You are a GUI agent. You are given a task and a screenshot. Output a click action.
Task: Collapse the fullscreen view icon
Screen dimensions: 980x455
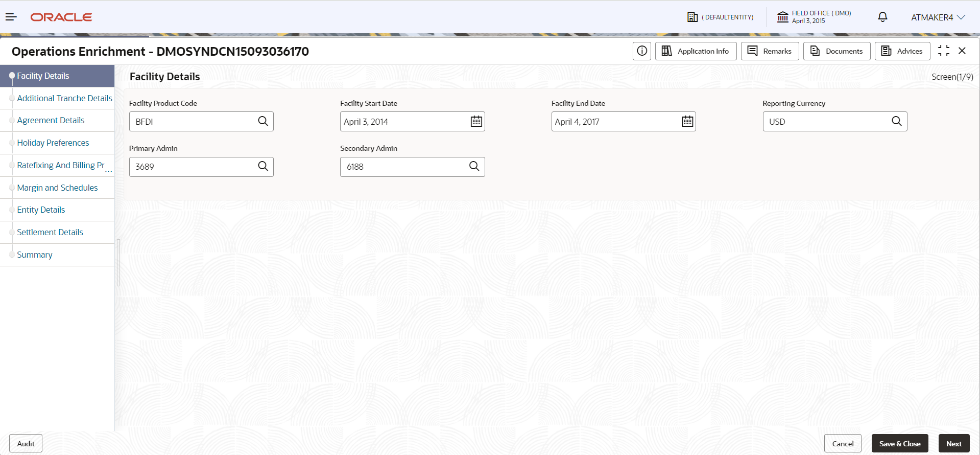pos(944,51)
